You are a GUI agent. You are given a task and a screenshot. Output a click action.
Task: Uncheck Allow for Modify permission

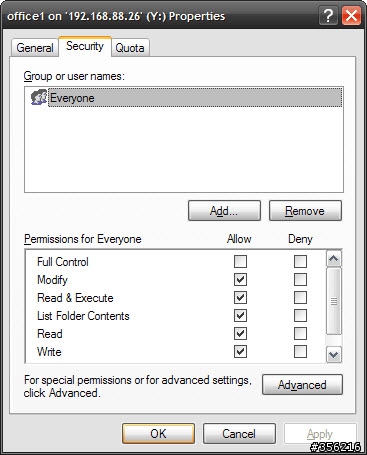tap(240, 280)
